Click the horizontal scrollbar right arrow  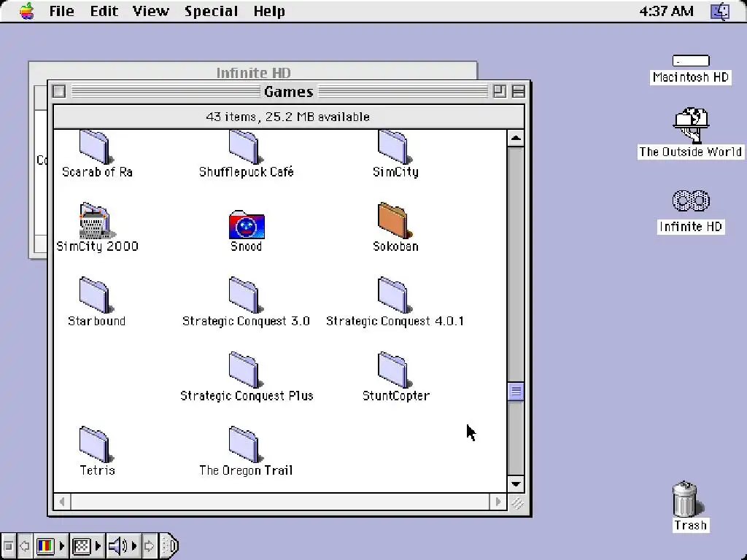point(498,502)
